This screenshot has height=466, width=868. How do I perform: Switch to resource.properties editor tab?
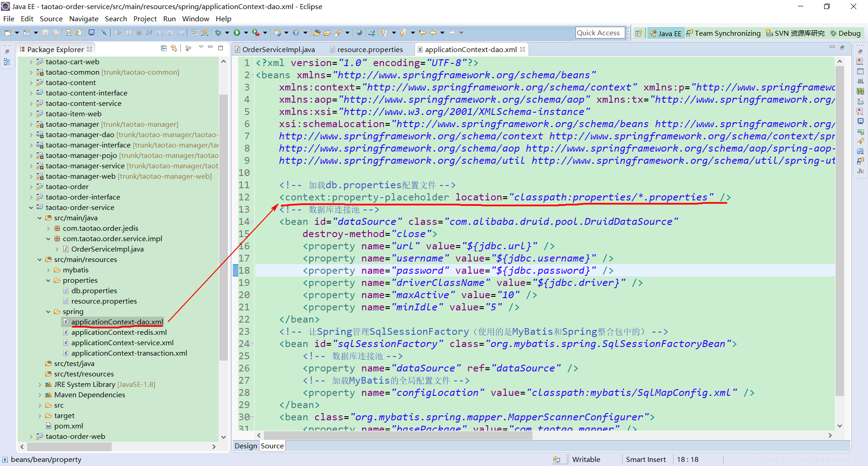pyautogui.click(x=366, y=49)
